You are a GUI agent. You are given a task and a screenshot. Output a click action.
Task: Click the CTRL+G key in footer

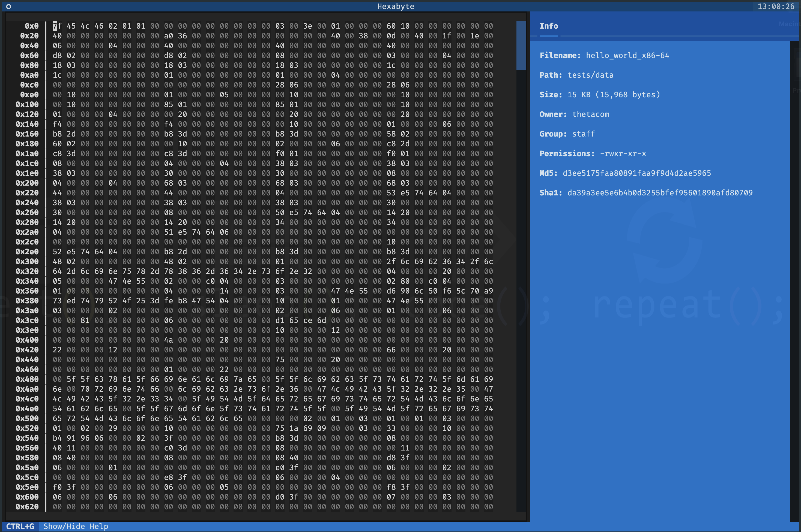[20, 526]
